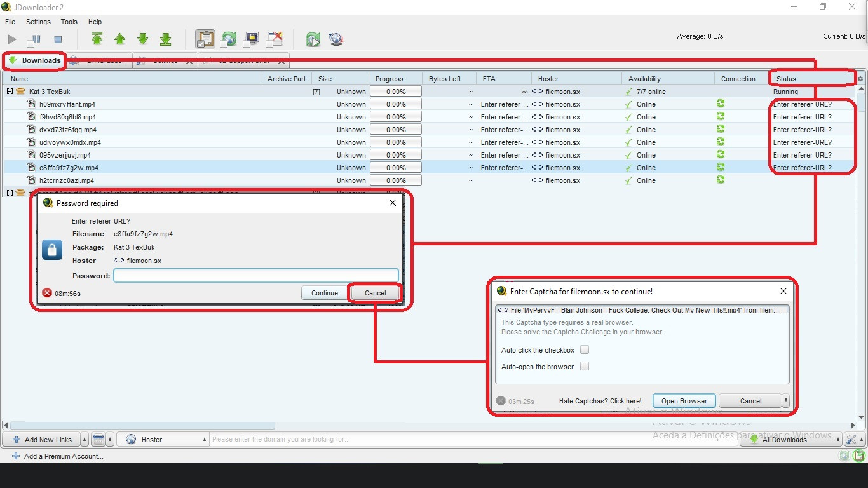Start all downloads with the play icon
The width and height of the screenshot is (868, 488).
coord(11,39)
